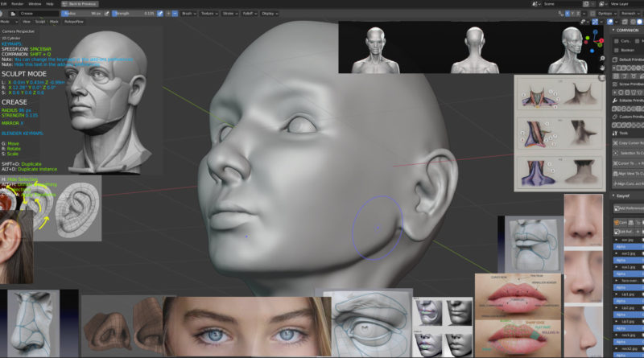Select the subtract (minus) brush direction

(175, 14)
